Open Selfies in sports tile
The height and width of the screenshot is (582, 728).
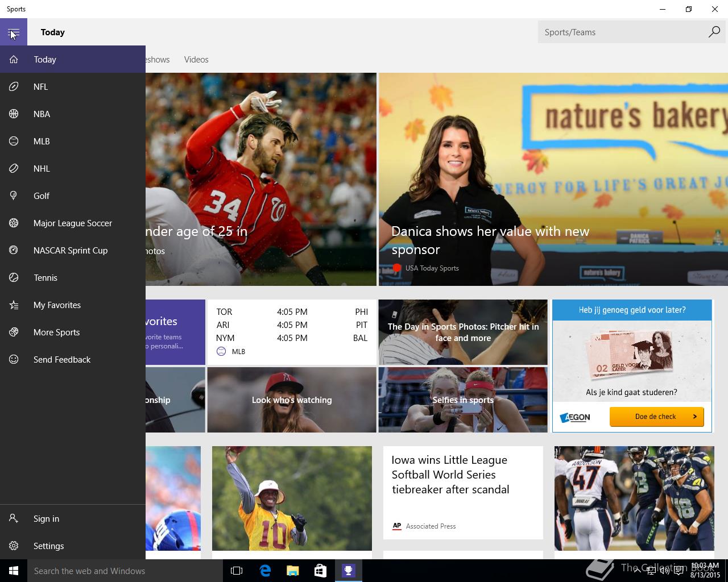click(x=463, y=400)
